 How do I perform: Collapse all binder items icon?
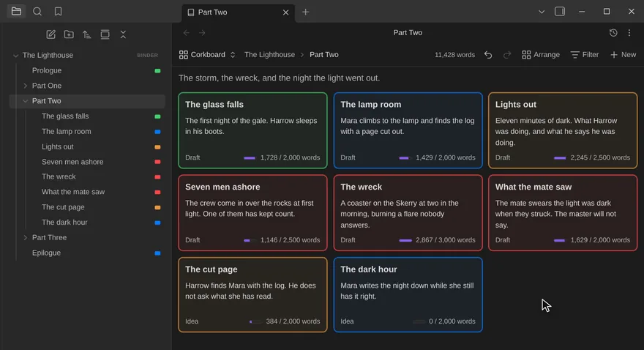coord(123,34)
